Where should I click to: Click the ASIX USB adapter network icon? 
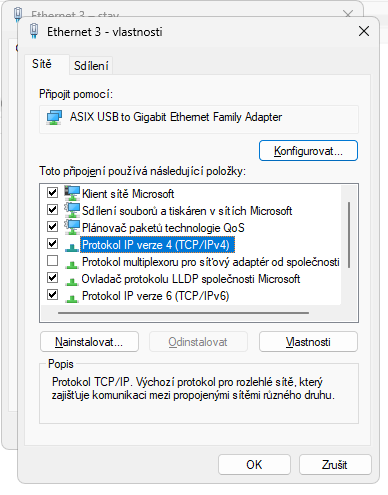coord(54,117)
